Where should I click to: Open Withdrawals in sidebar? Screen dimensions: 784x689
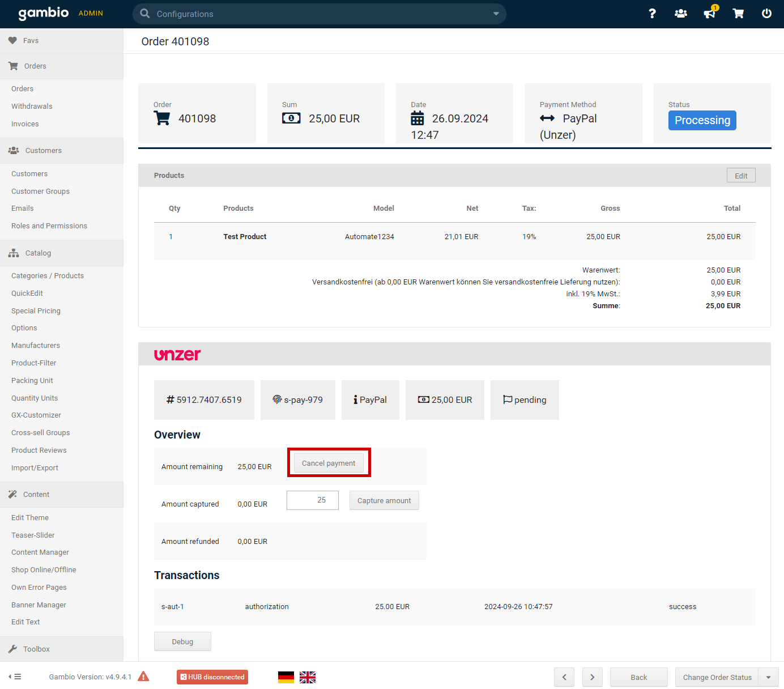[32, 107]
